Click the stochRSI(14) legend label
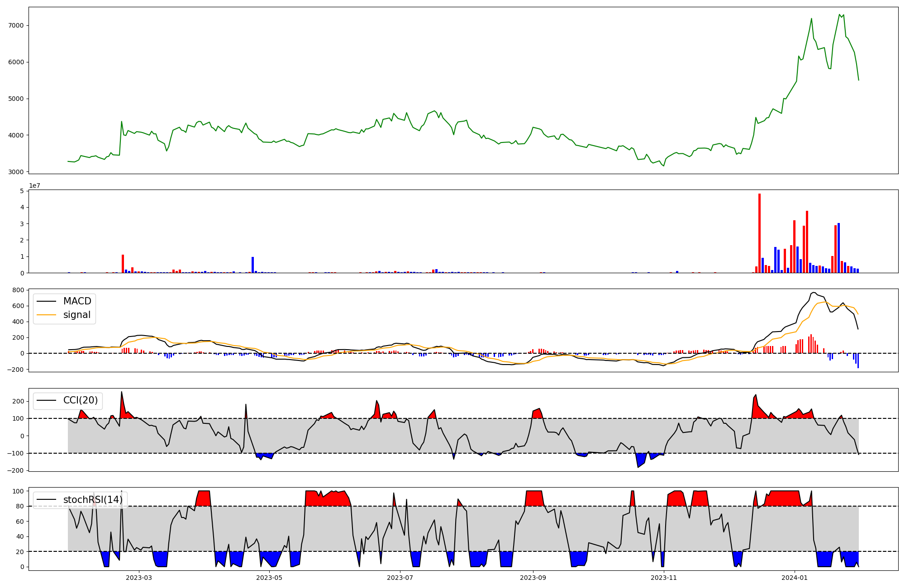The image size is (905, 588). pyautogui.click(x=93, y=500)
